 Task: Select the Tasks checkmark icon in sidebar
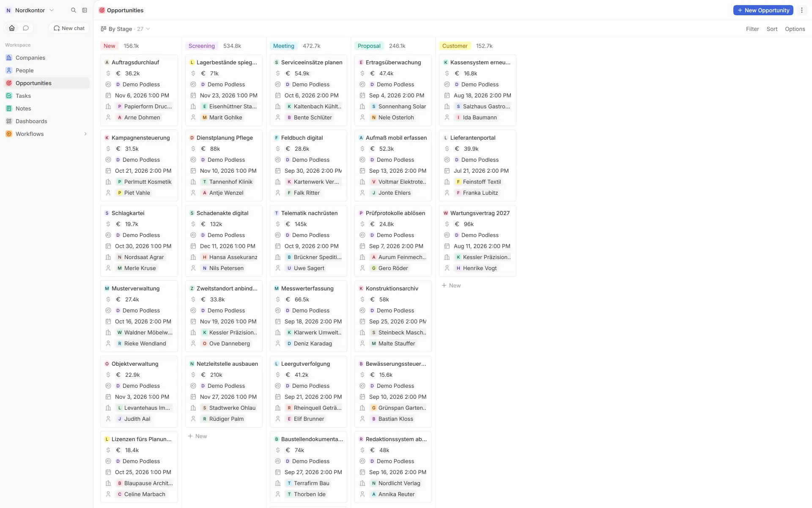tap(9, 96)
